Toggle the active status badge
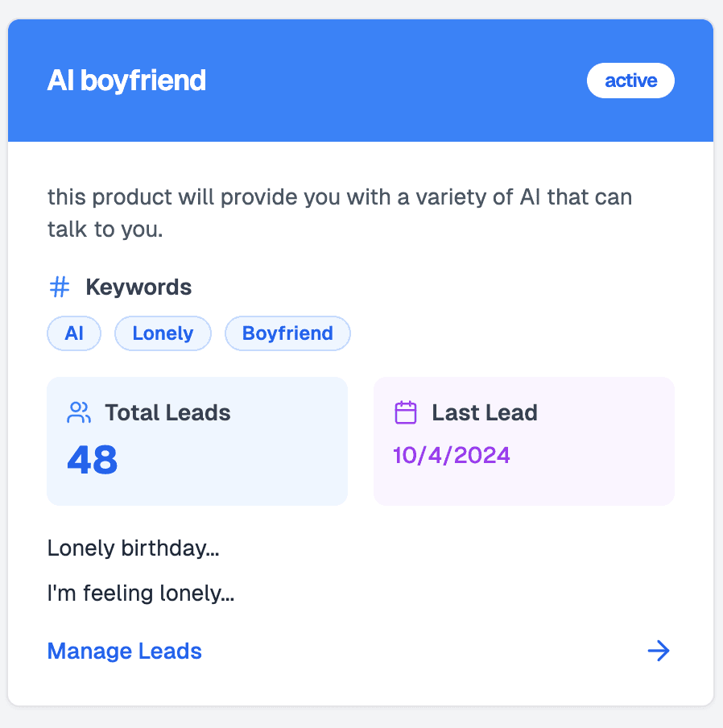 pyautogui.click(x=630, y=80)
